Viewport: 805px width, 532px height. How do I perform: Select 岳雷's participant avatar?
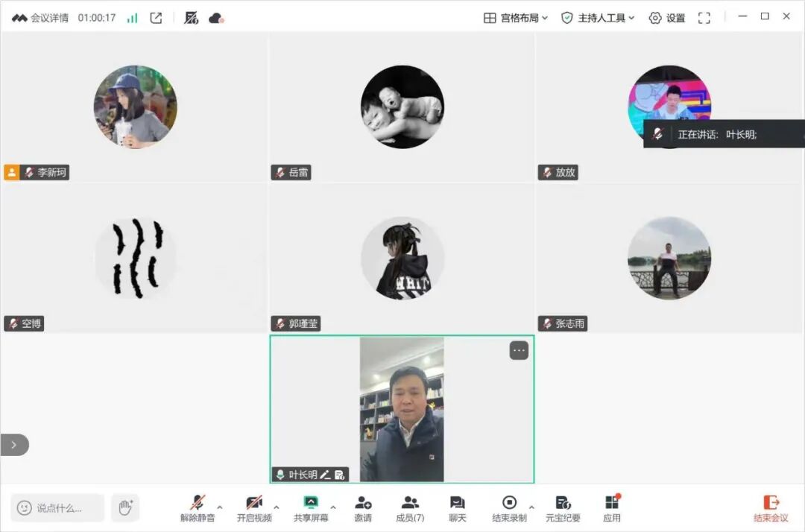(402, 107)
